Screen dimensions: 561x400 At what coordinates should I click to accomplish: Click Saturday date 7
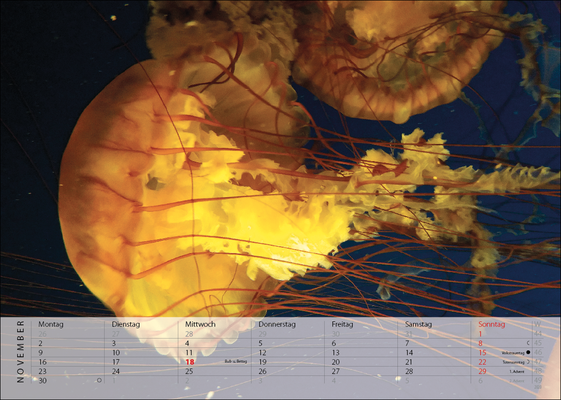(407, 343)
